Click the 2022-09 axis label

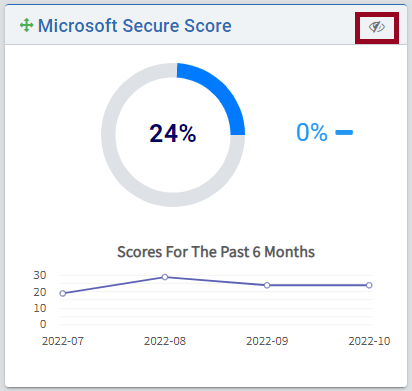(x=267, y=341)
